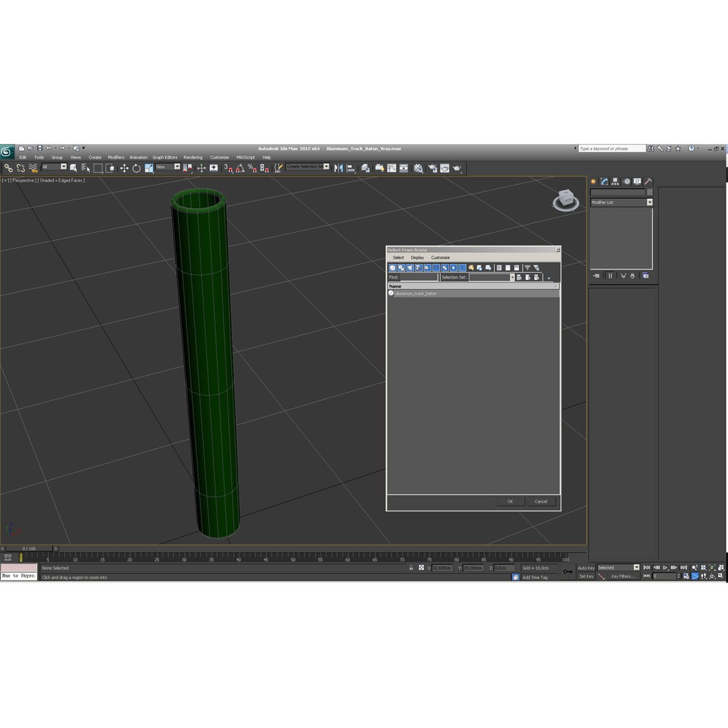The image size is (728, 728).
Task: Click the time slider at frame 0/100
Action: pyautogui.click(x=29, y=549)
